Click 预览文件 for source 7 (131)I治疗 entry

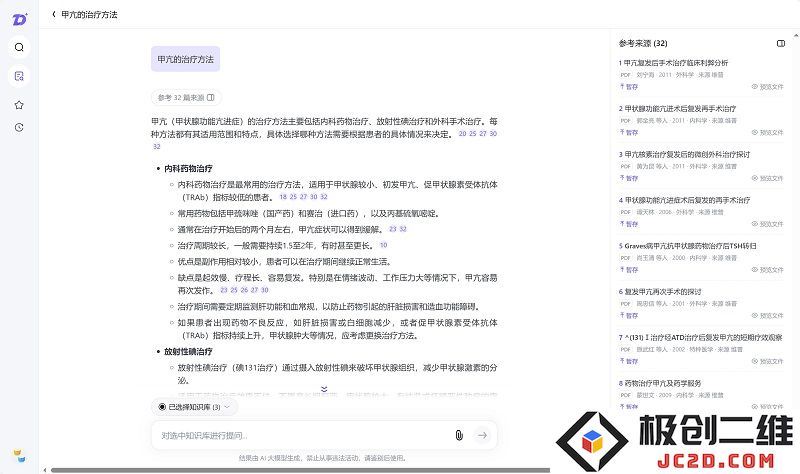tap(767, 361)
